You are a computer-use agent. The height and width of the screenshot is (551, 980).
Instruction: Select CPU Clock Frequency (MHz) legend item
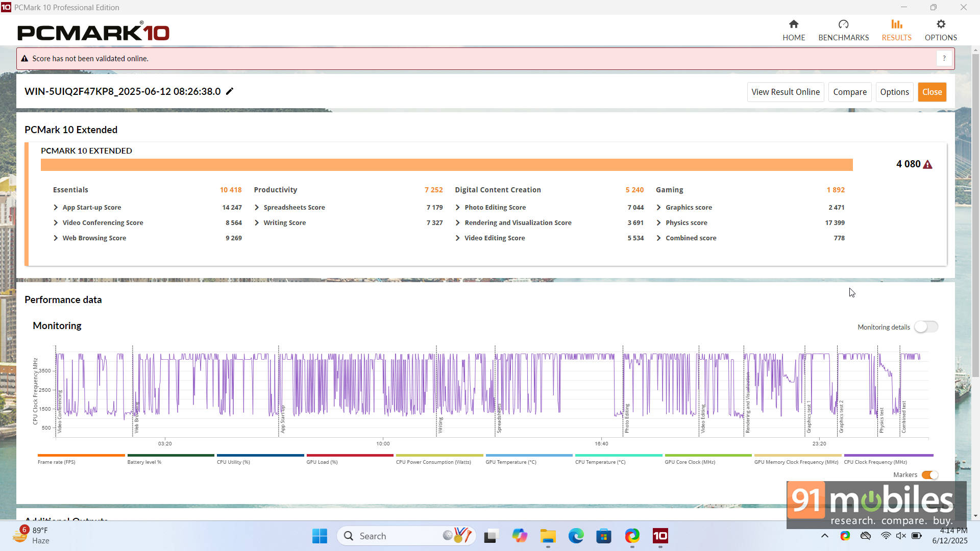pos(889,459)
